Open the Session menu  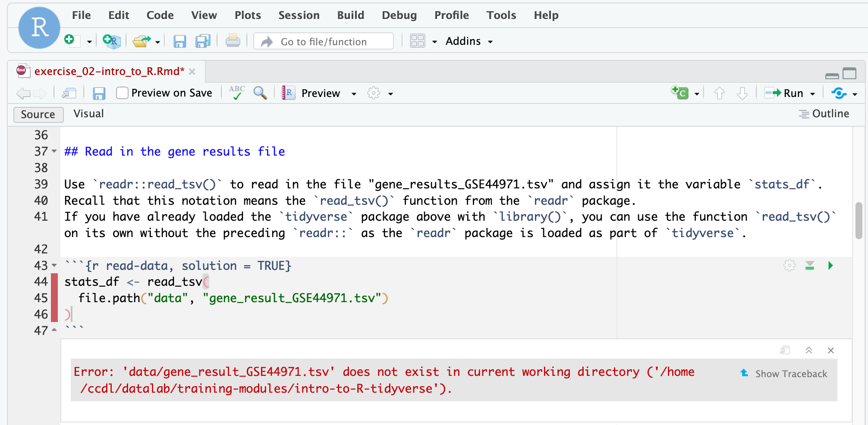coord(299,15)
